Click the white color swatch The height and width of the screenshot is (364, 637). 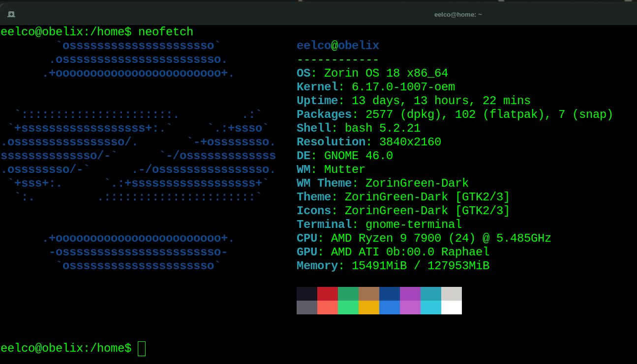451,307
